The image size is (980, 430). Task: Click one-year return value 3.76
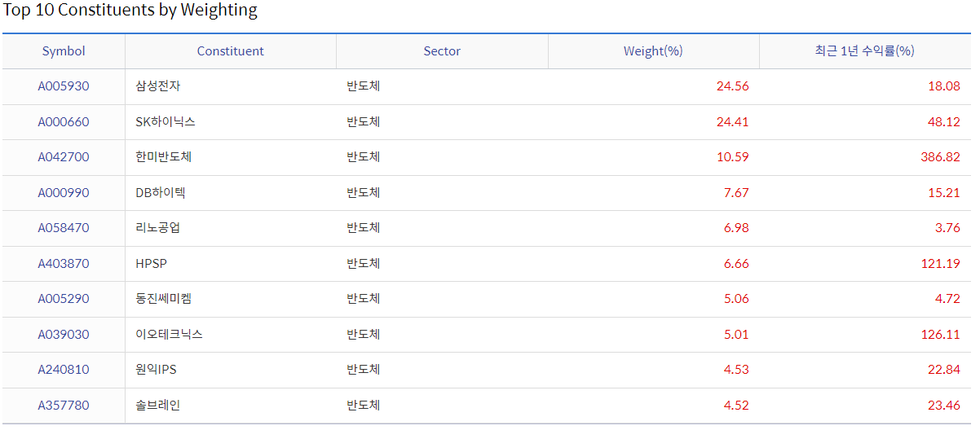[x=947, y=228]
